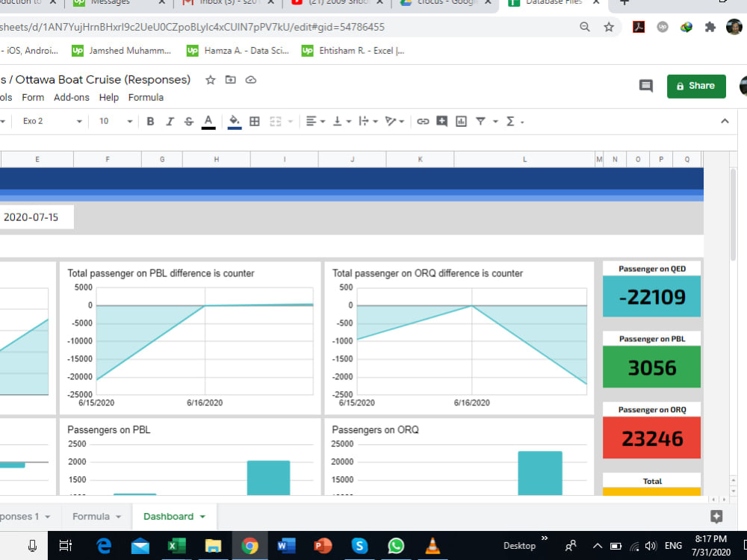The image size is (747, 560).
Task: Insert a chart
Action: [461, 122]
